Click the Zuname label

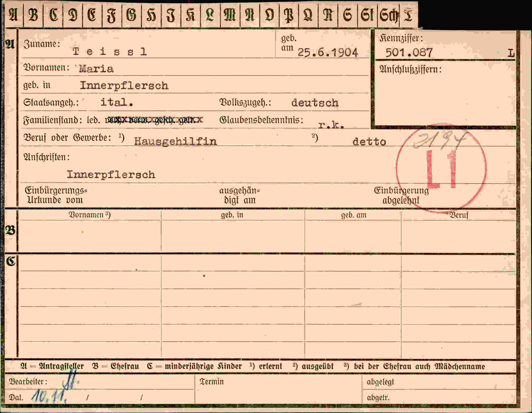tap(42, 44)
